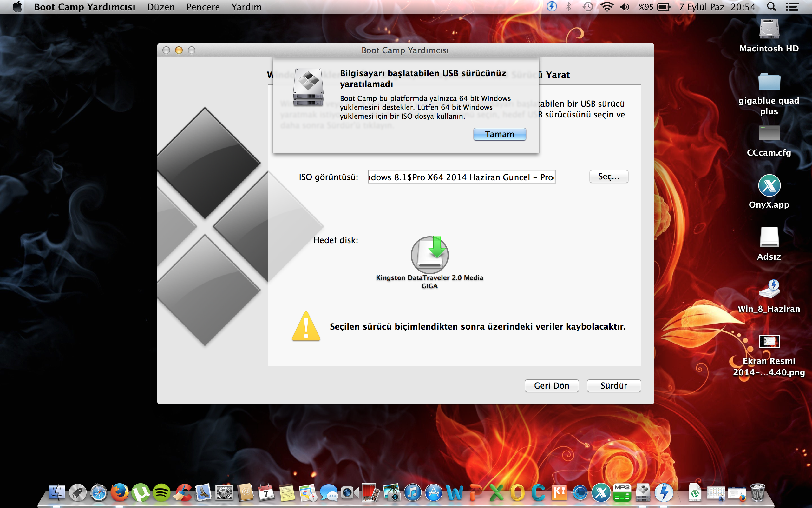Screen dimensions: 812x508
Task: Open iPhoto from the Dock
Action: (x=392, y=493)
